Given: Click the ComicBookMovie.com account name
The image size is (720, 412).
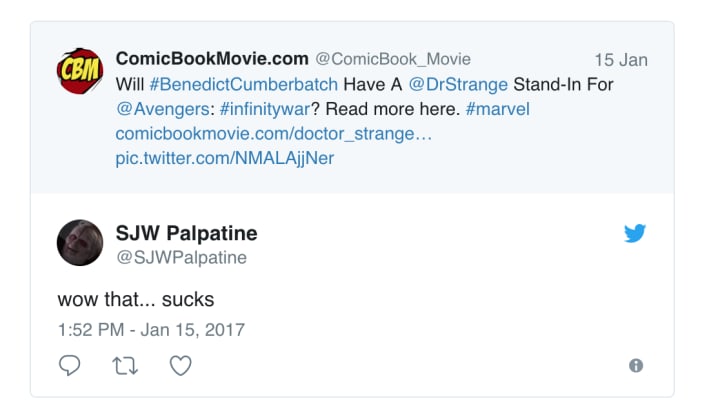Looking at the screenshot, I should point(212,59).
